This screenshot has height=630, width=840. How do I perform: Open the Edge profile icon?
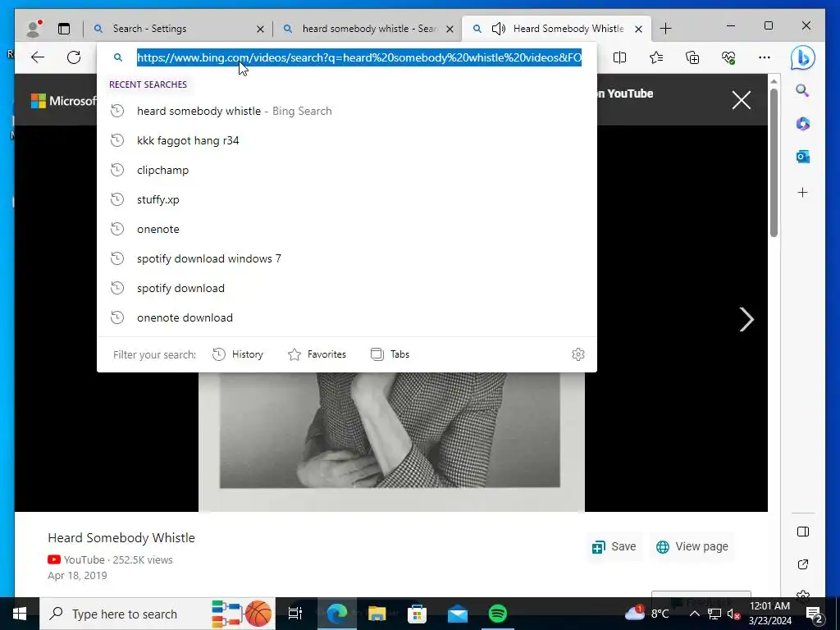coord(34,29)
